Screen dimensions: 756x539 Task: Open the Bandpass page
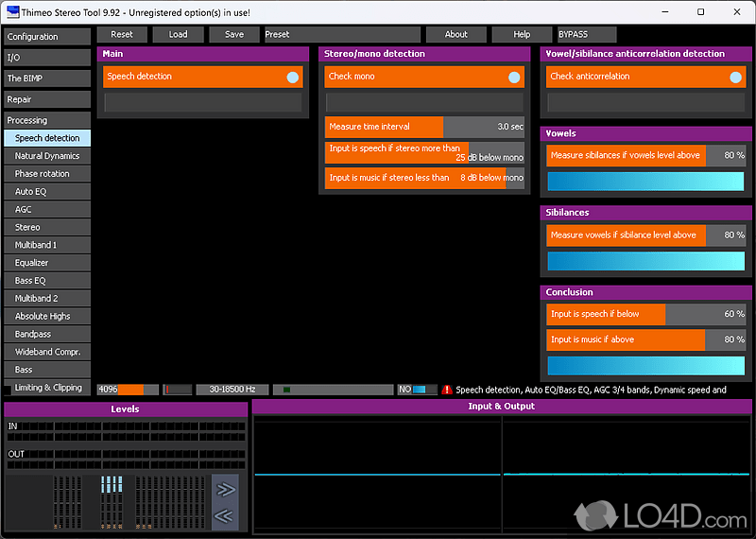point(47,335)
